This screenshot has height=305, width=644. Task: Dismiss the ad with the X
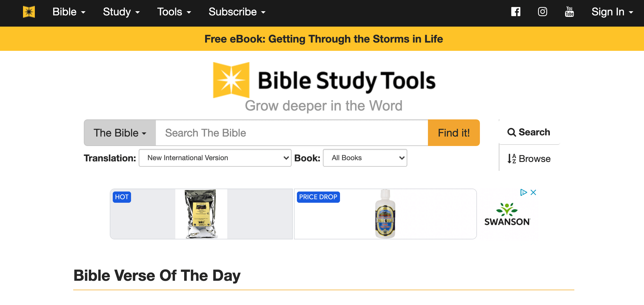(x=533, y=192)
